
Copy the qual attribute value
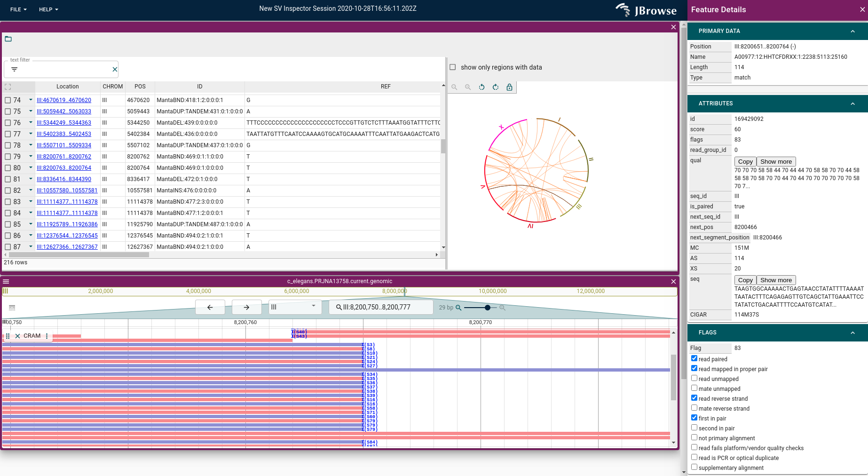[745, 161]
